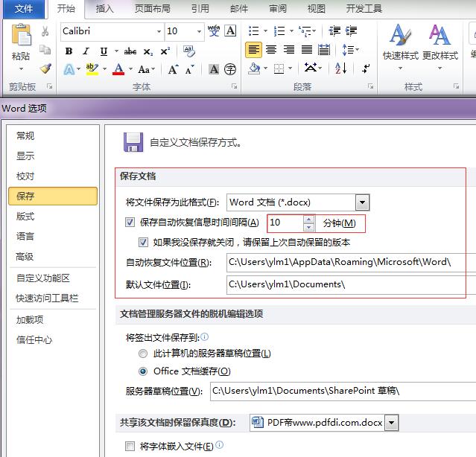Apply distributed alignment

click(324, 49)
